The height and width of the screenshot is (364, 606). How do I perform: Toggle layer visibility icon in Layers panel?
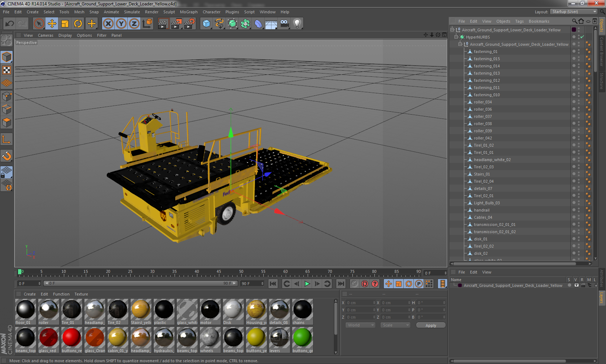coord(576,285)
